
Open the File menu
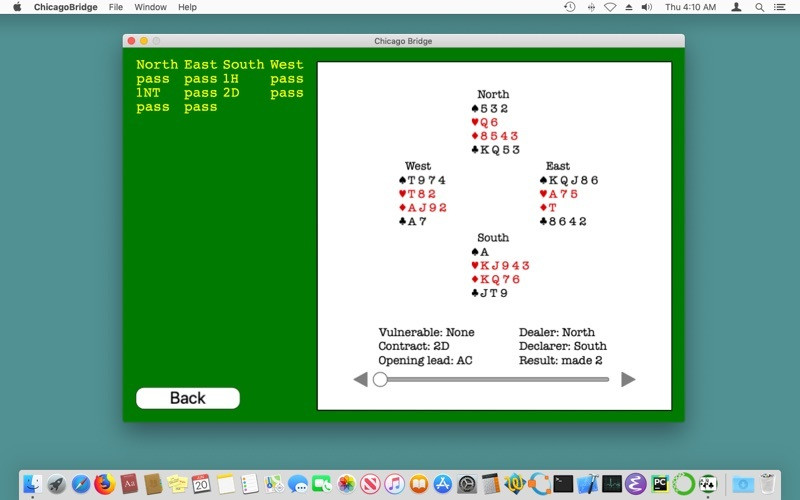point(116,7)
